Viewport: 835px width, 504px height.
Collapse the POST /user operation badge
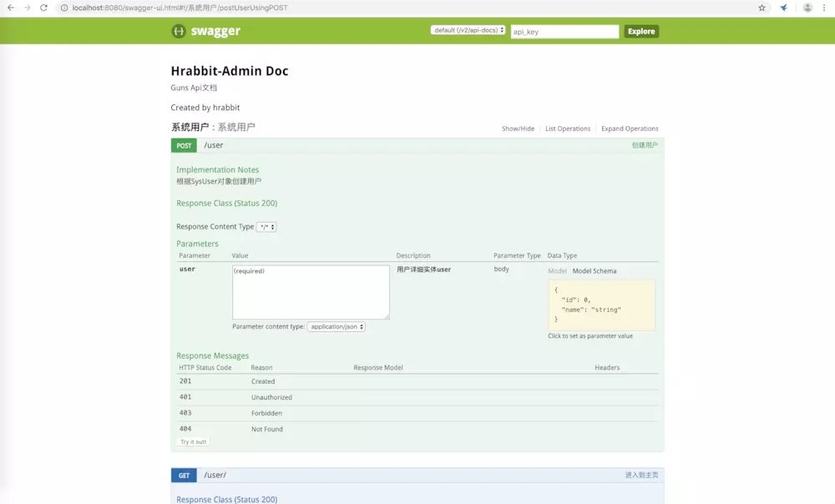(x=184, y=145)
